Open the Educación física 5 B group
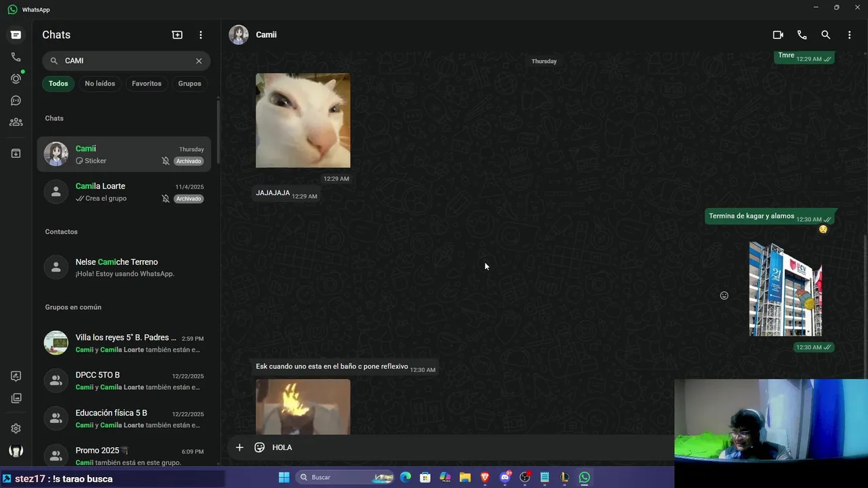The height and width of the screenshot is (488, 868). point(124,419)
